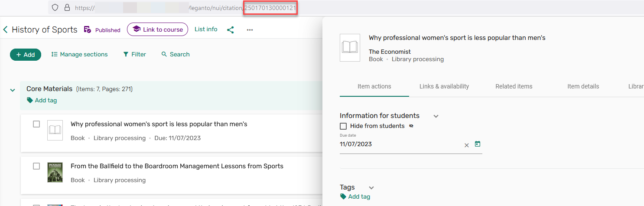Click the History of Sports list title
The width and height of the screenshot is (644, 206).
(45, 29)
